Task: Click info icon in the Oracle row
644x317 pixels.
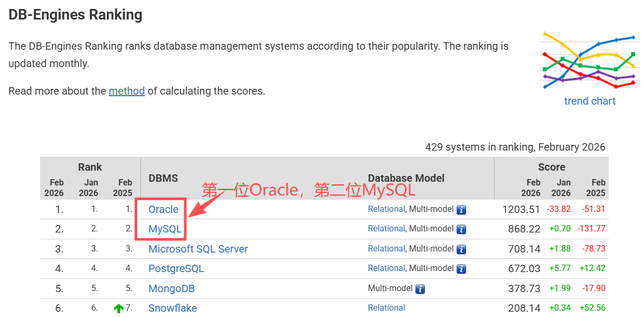Action: pos(461,210)
